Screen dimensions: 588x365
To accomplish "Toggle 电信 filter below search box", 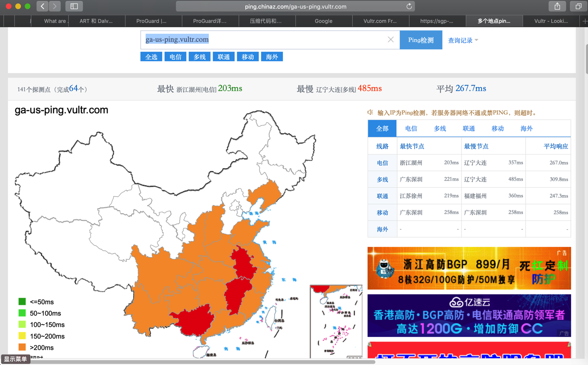I will [176, 56].
